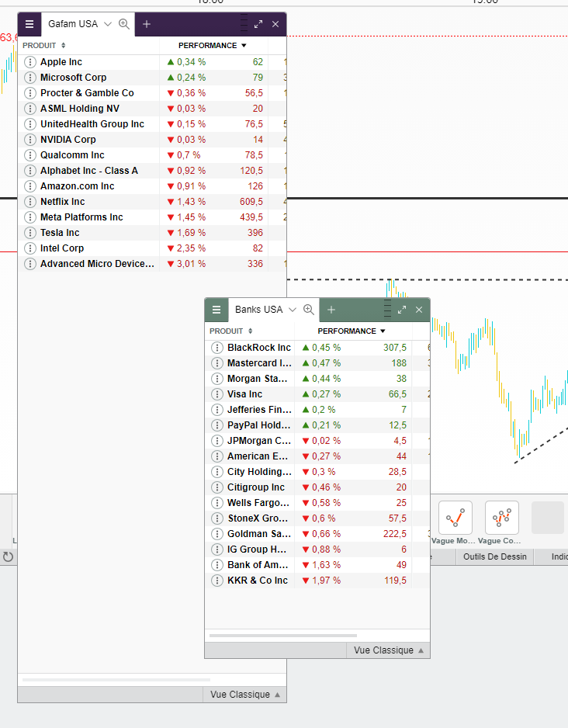
Task: Select the Wells Fargo... row
Action: (x=317, y=503)
